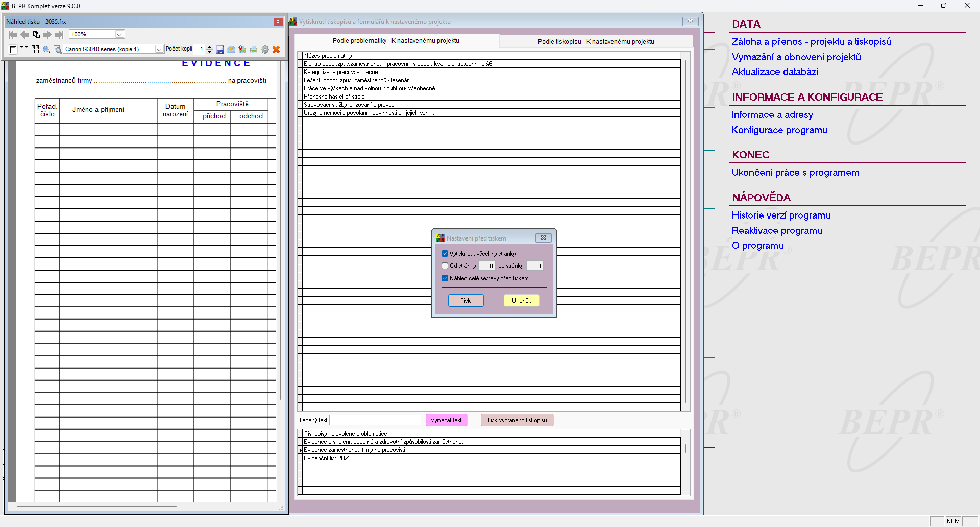Click the Počet kopií value field

coord(200,50)
